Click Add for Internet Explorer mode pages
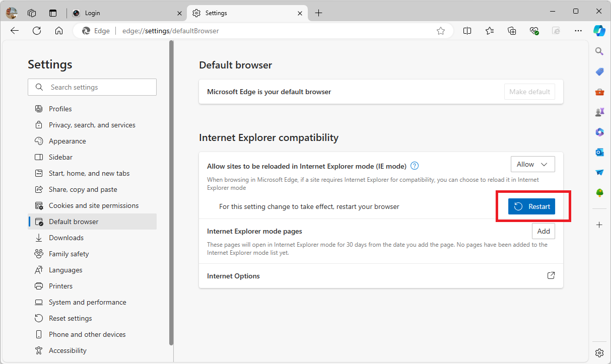Screen dimensions: 611x364 click(x=544, y=231)
